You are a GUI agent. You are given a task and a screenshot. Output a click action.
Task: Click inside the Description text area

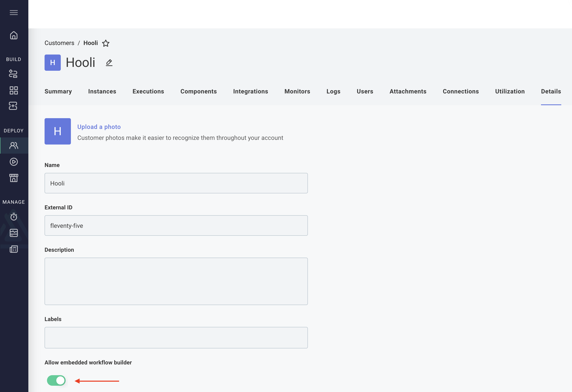pyautogui.click(x=176, y=282)
